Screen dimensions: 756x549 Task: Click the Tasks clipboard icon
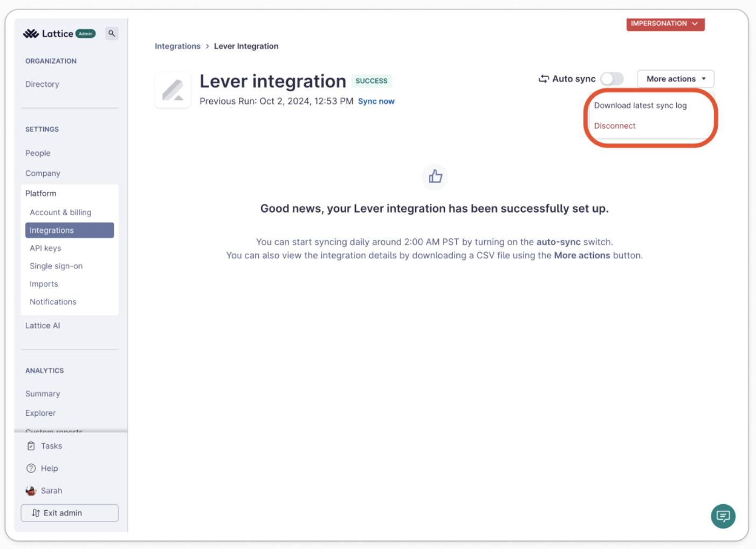31,446
